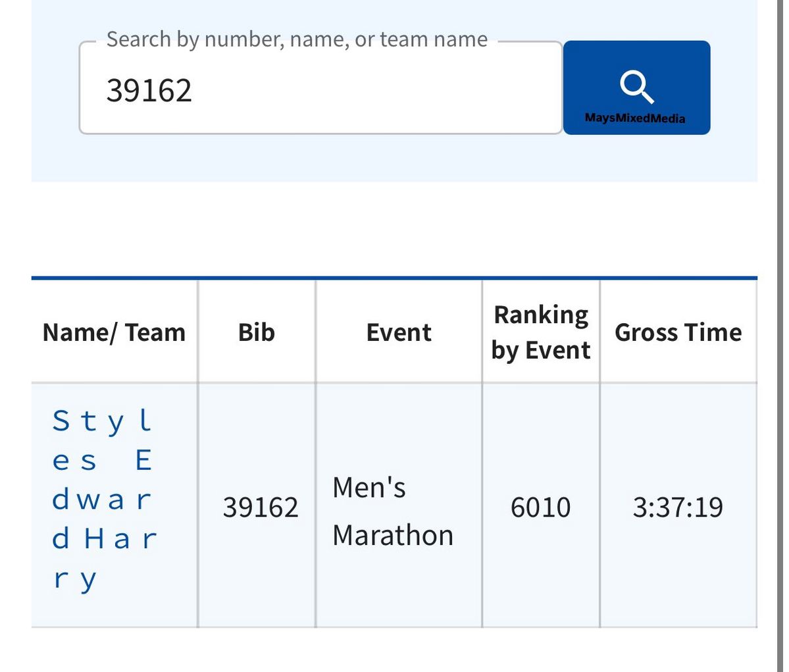Click the Men's Marathon event cell

click(393, 511)
